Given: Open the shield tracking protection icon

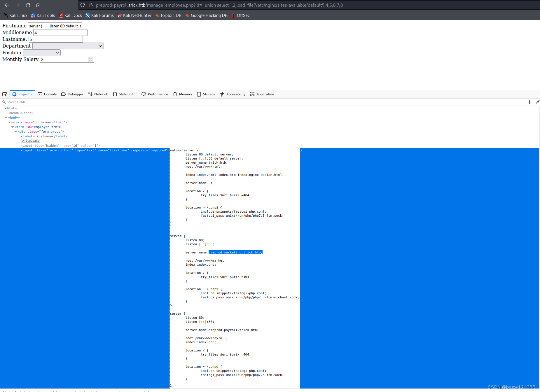Looking at the screenshot, I should tap(83, 5).
